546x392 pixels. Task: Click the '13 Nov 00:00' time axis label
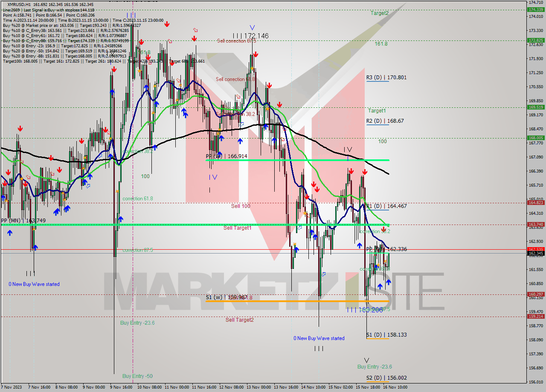(x=258, y=387)
